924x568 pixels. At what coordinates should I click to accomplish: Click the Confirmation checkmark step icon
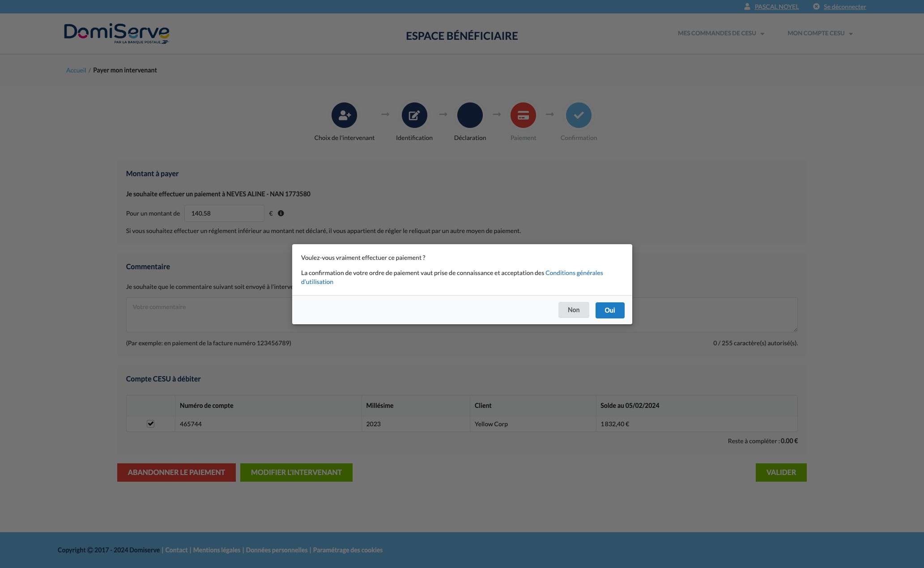coord(579,115)
